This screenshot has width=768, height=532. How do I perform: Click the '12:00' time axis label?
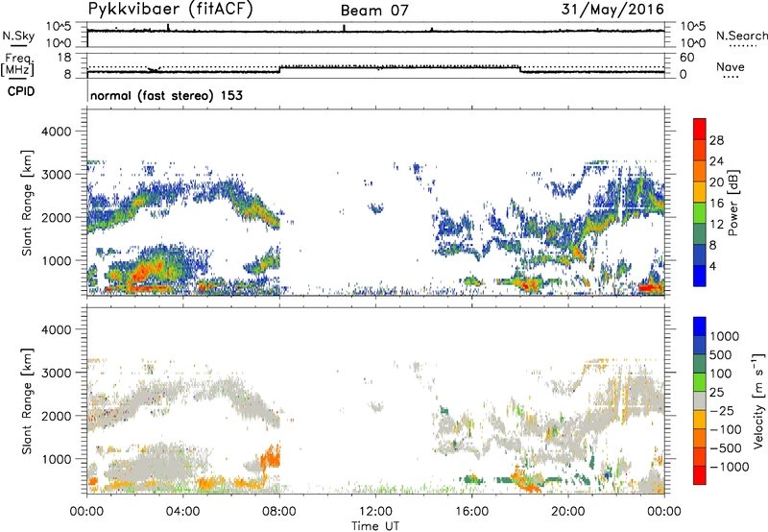pyautogui.click(x=375, y=512)
